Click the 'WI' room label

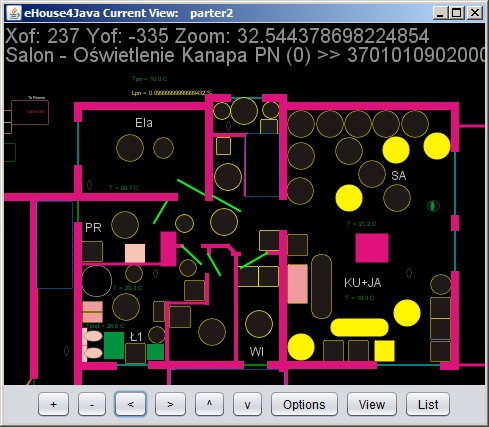tap(257, 352)
